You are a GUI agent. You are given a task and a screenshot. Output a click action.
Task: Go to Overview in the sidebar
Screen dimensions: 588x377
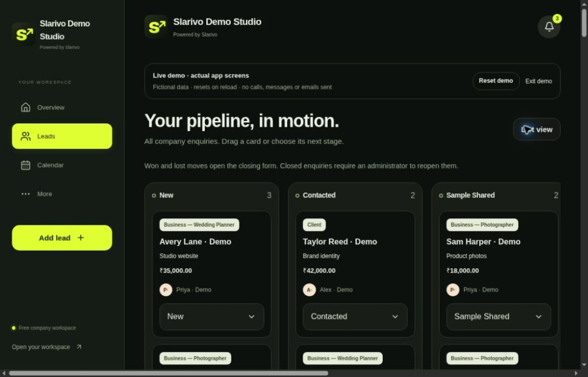click(62, 107)
